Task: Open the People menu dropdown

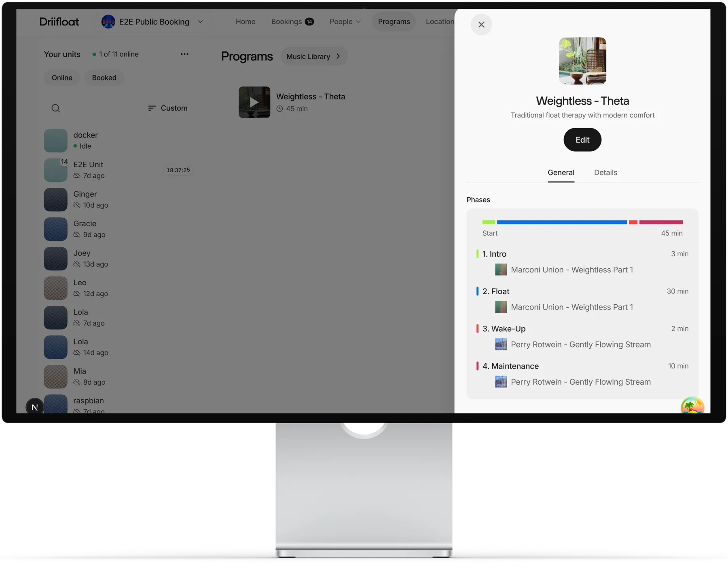Action: pyautogui.click(x=345, y=22)
